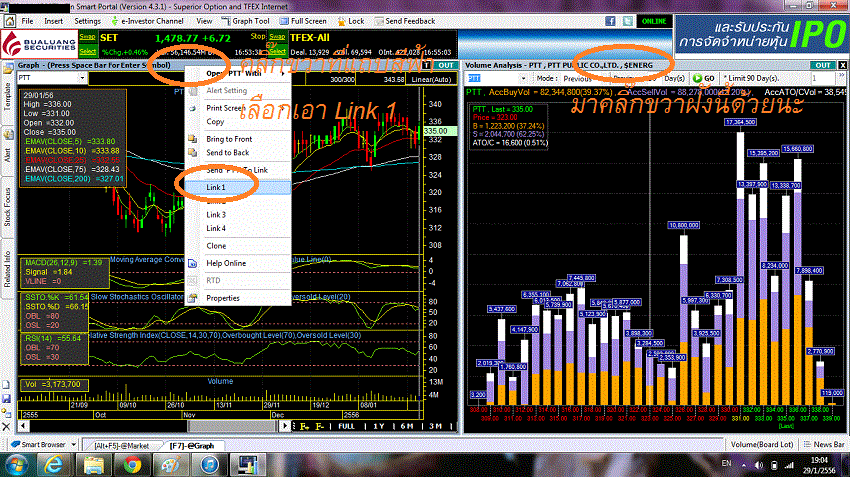Switch to Full Screen mode
Viewport: 850px width, 477px height.
[x=303, y=21]
